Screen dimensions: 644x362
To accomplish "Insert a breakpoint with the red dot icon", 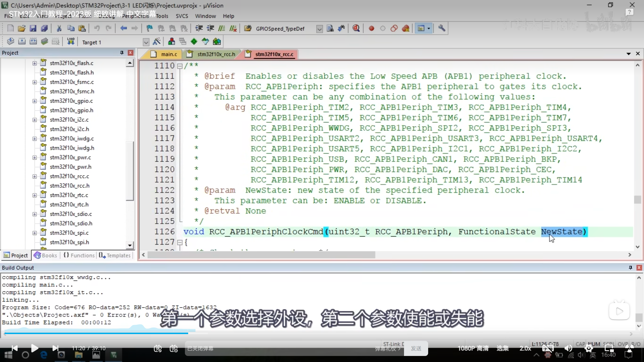I will [x=371, y=28].
